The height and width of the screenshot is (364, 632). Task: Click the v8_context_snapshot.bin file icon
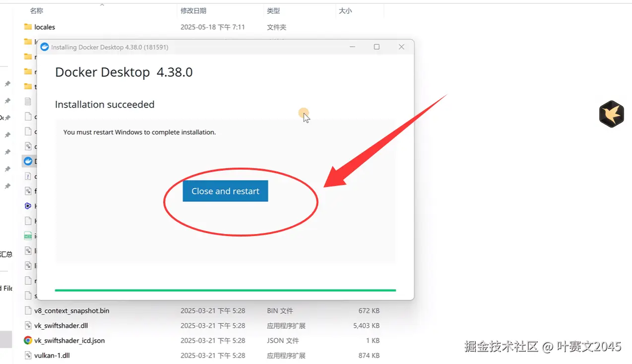(28, 310)
